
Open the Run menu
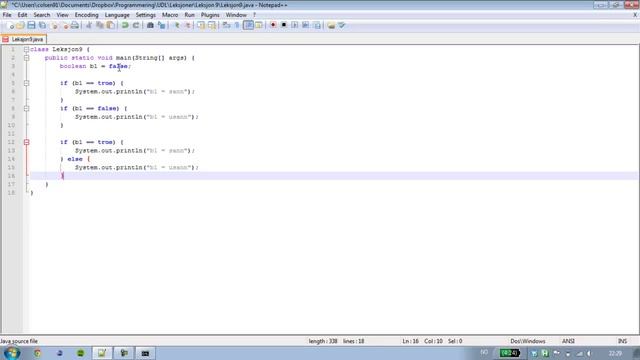(190, 15)
